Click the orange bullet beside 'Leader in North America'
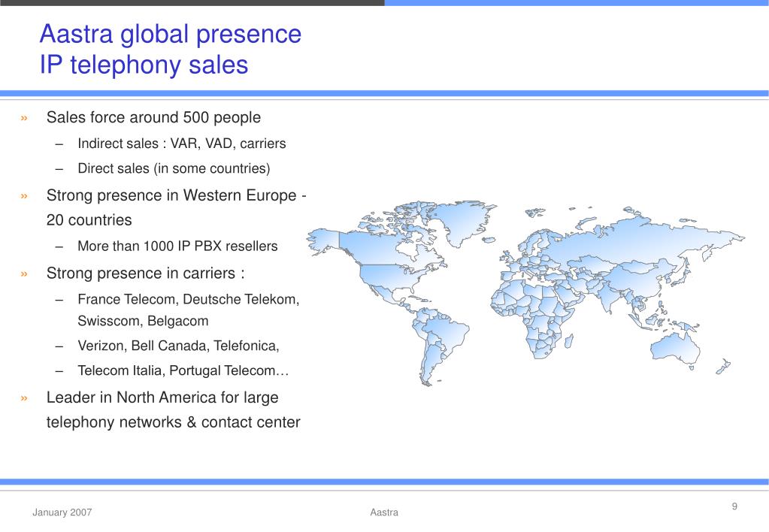This screenshot has width=769, height=532. [24, 397]
